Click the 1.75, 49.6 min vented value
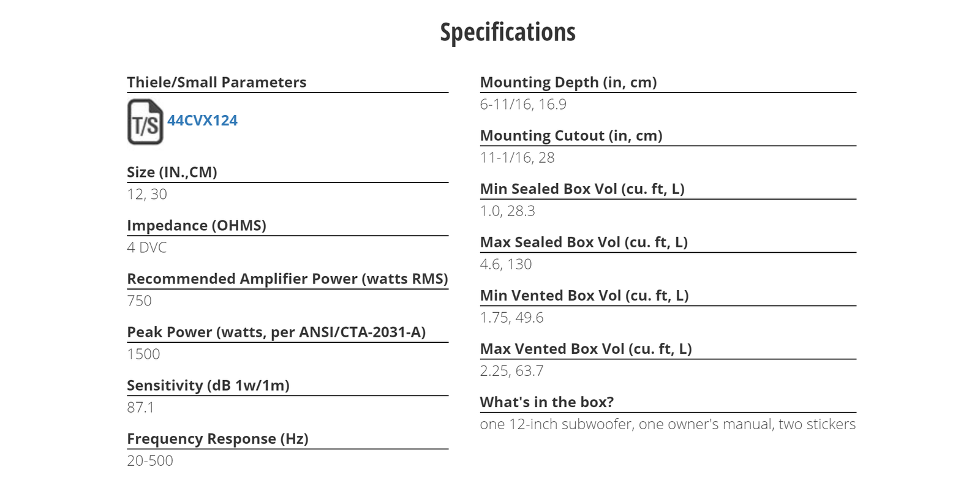 pos(511,317)
